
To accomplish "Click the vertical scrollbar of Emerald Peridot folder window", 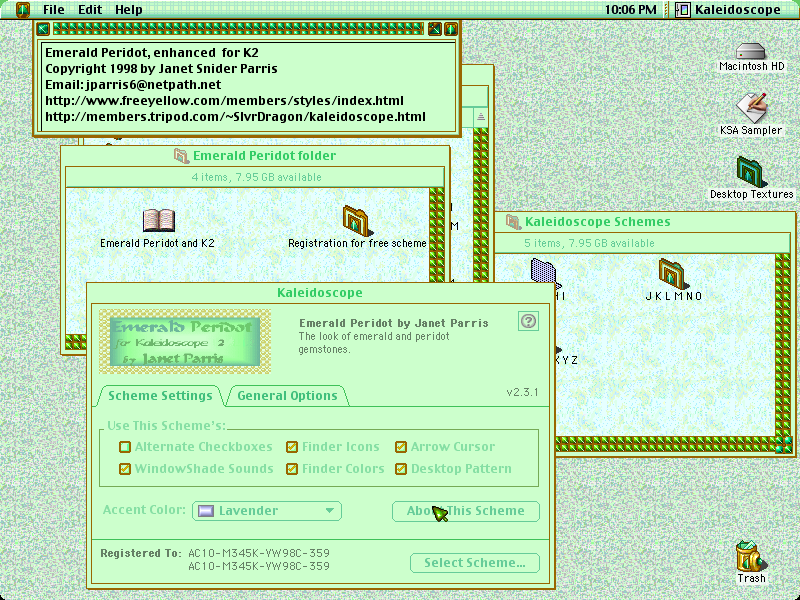I will click(436, 235).
